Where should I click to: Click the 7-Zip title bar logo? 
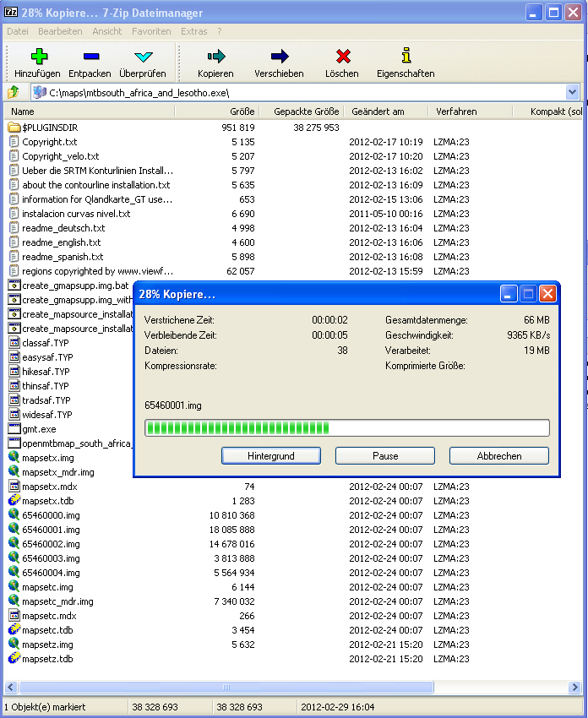pyautogui.click(x=10, y=13)
